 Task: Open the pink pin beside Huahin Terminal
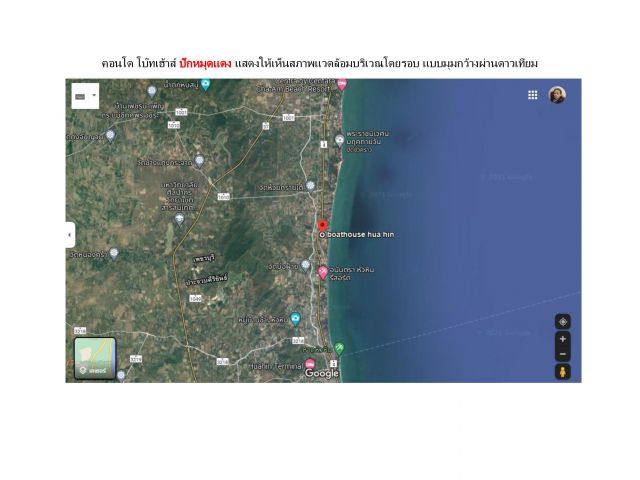click(310, 364)
